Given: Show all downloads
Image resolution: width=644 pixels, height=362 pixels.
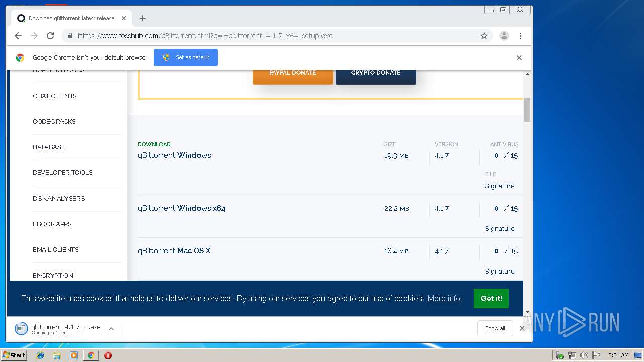Looking at the screenshot, I should click(x=495, y=328).
